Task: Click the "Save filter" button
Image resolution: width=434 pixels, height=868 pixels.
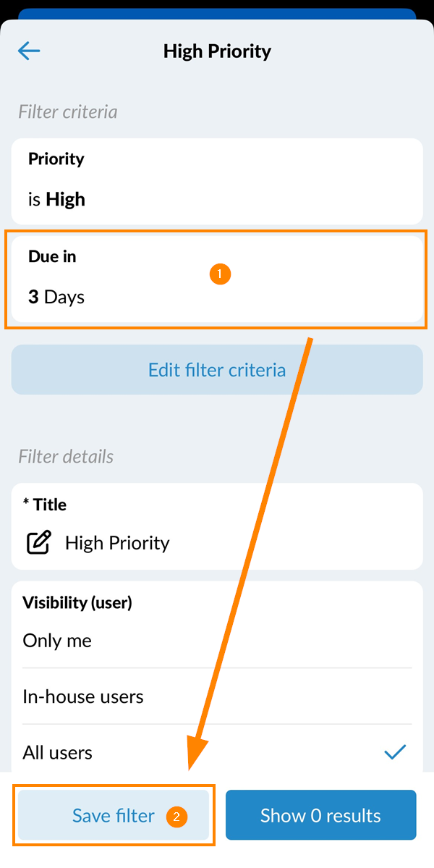Action: 114,816
